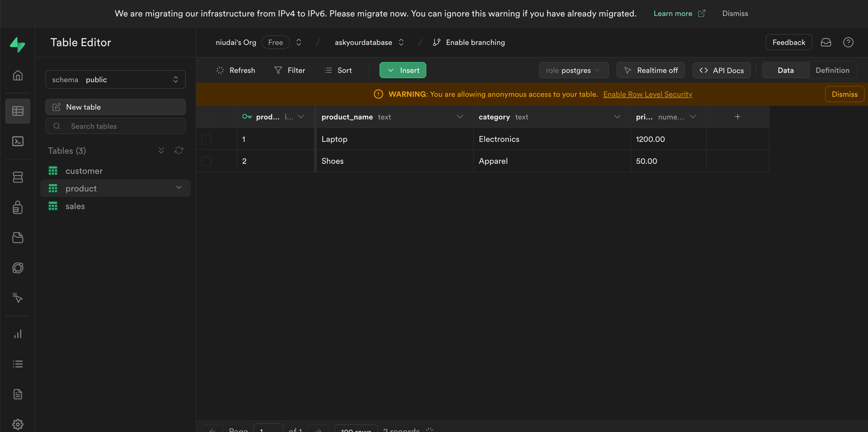This screenshot has height=432, width=868.
Task: Add new column with plus icon
Action: point(737,117)
